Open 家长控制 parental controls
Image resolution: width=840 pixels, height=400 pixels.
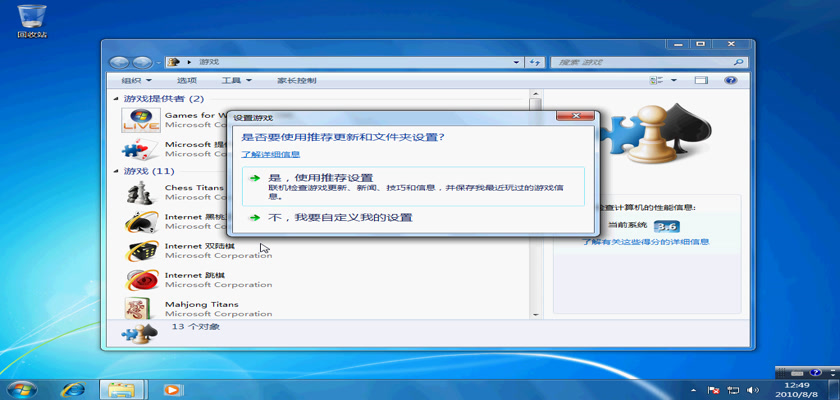(296, 80)
